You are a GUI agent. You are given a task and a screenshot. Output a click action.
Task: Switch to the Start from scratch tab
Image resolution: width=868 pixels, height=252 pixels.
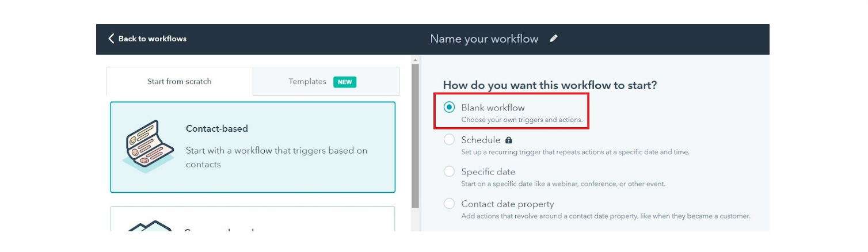(x=180, y=81)
